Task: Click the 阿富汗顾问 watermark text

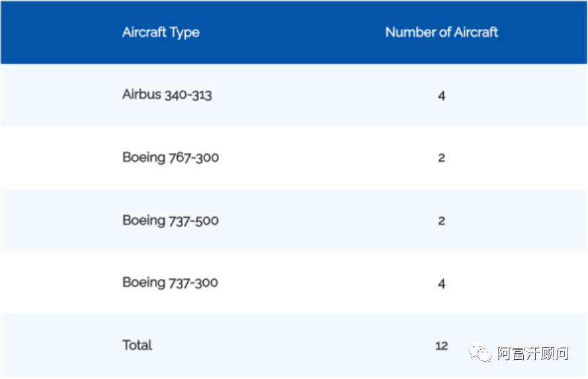Action: [x=532, y=353]
